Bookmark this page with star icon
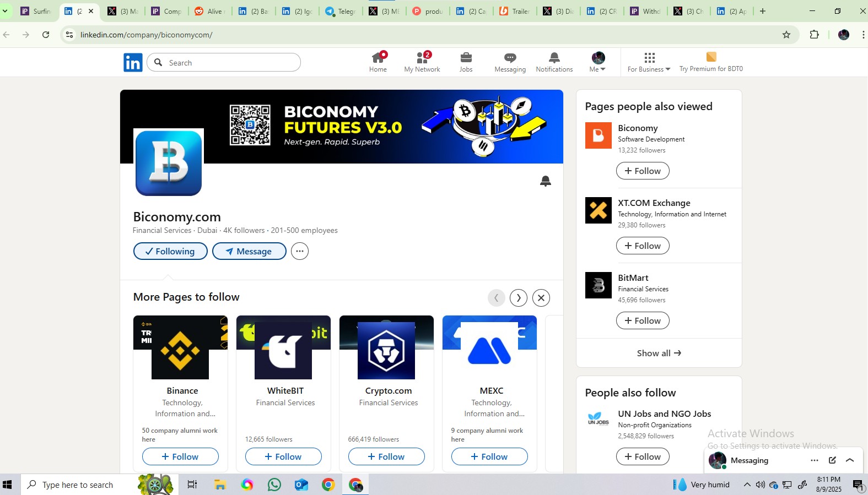The width and height of the screenshot is (868, 495). tap(786, 35)
